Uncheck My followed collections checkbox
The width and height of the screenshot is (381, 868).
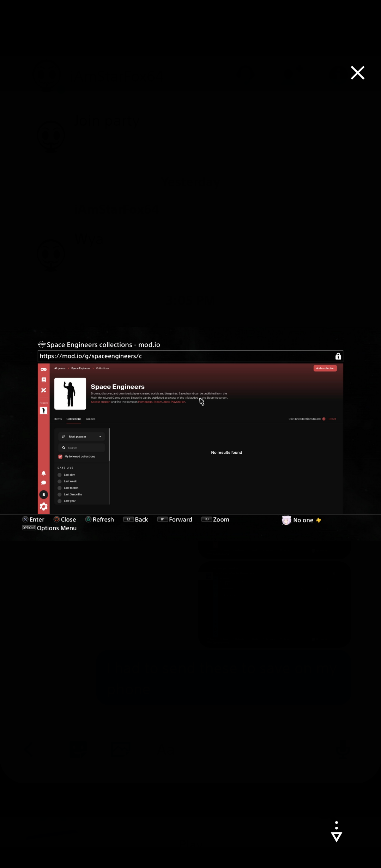pos(60,457)
